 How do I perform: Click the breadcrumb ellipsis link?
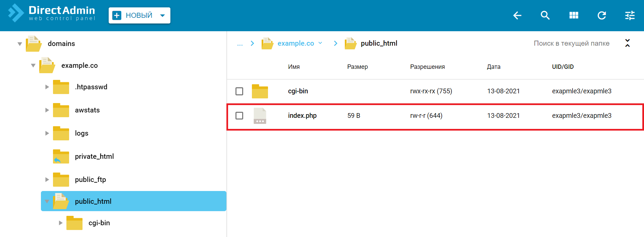pos(240,44)
